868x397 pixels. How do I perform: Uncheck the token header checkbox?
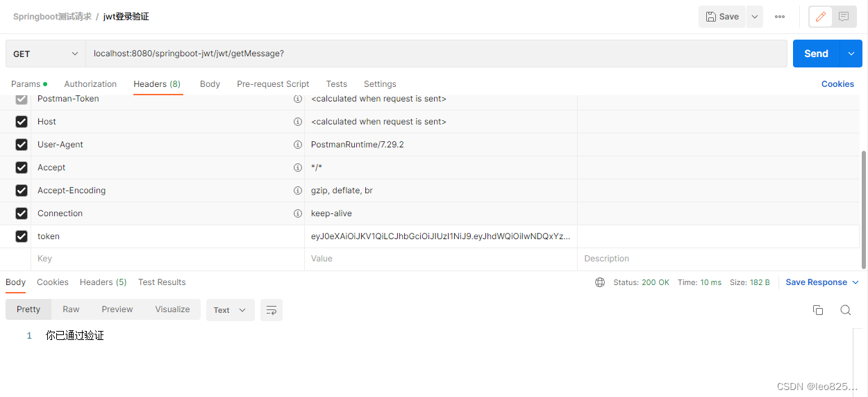(x=22, y=236)
